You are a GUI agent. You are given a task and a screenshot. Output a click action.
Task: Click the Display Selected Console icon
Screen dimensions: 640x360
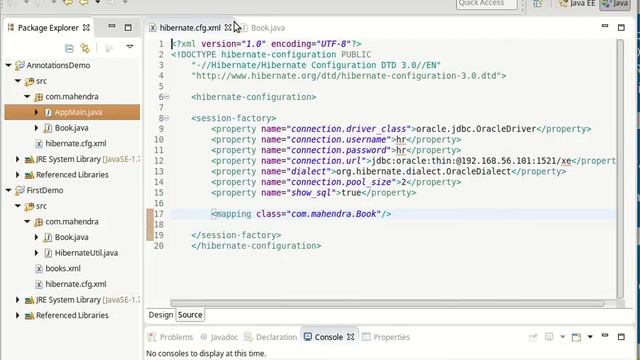coord(549,337)
